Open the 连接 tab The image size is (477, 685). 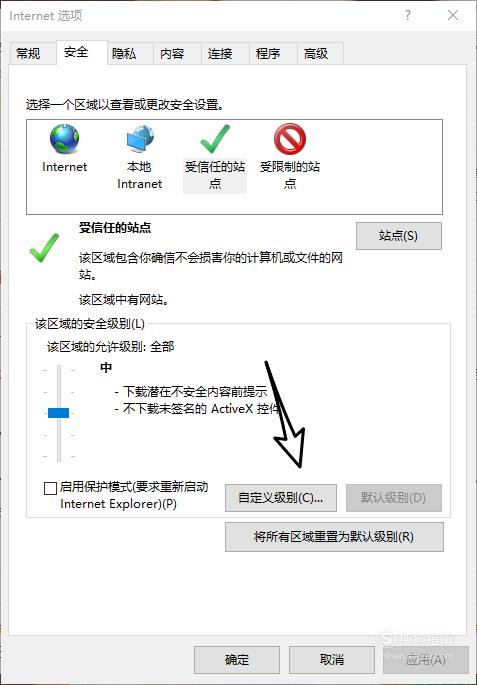click(x=220, y=53)
